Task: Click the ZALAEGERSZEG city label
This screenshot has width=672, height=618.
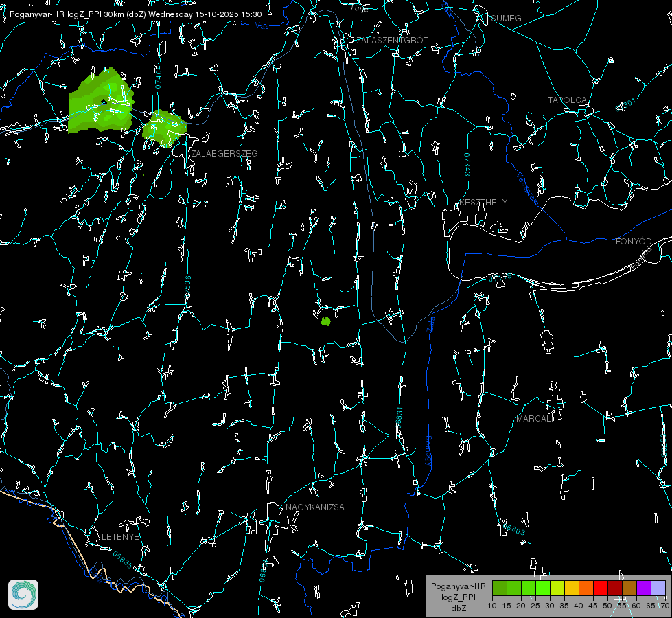Action: (224, 154)
